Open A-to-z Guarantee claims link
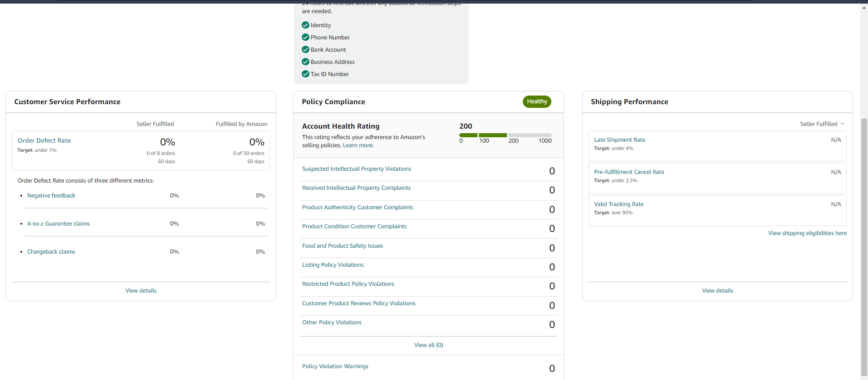868x380 pixels. point(58,223)
